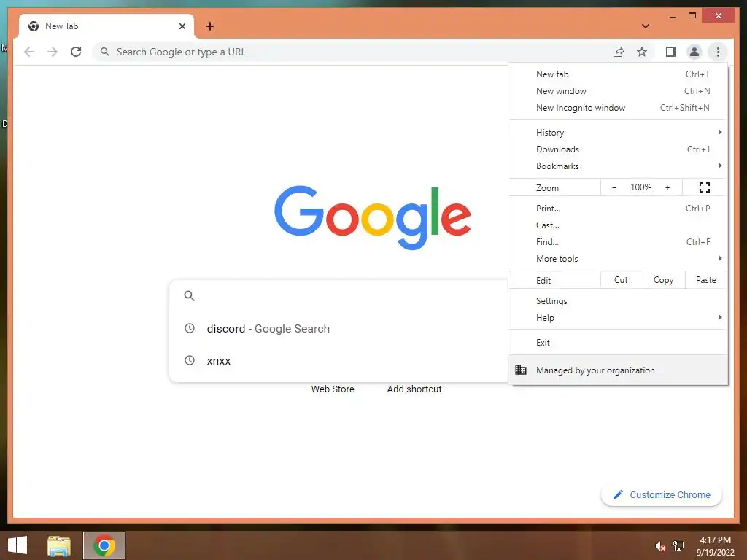Screen dimensions: 747x560
Task: Expand the More tools submenu
Action: coord(618,259)
